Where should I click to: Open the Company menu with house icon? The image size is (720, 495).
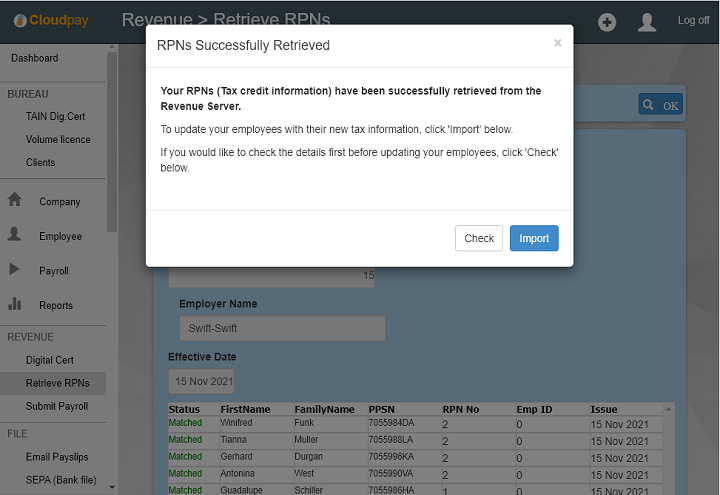click(15, 200)
